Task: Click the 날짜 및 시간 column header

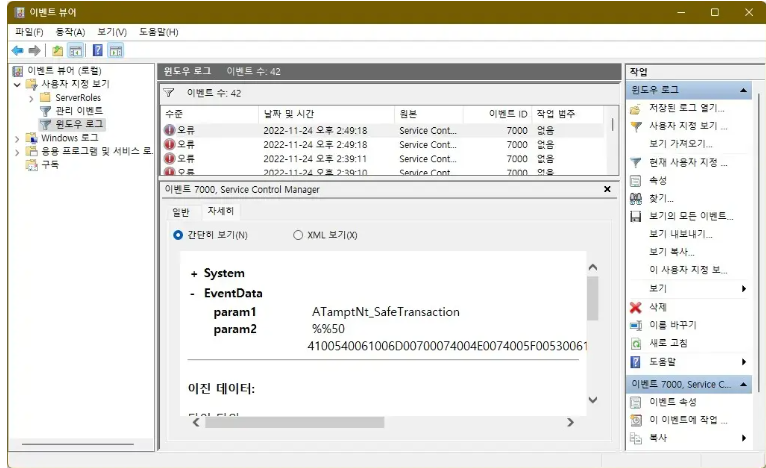Action: coord(288,114)
